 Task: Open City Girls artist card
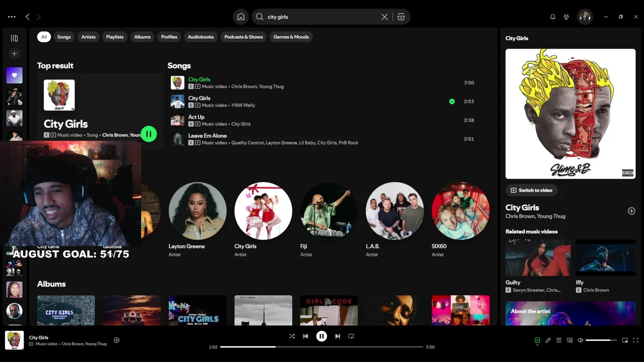[x=263, y=219]
